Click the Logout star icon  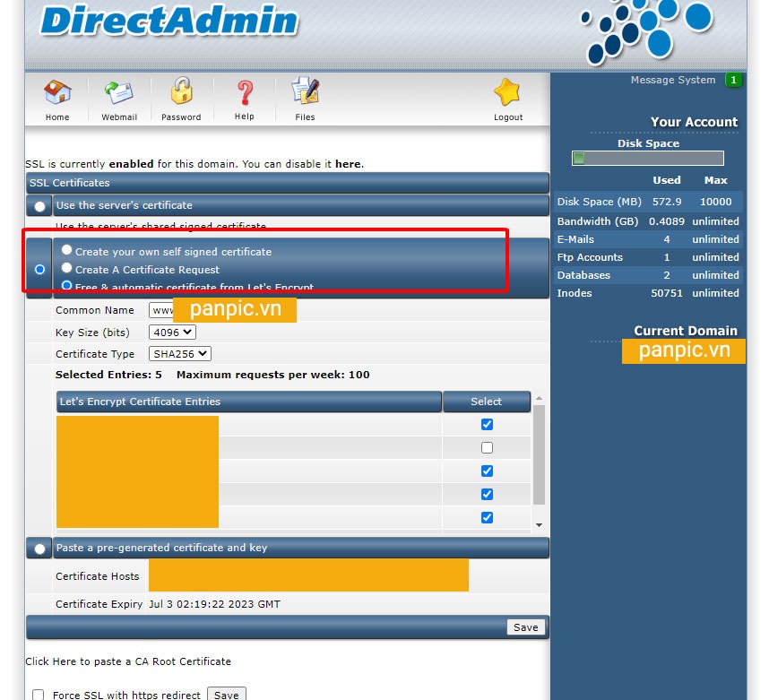click(507, 92)
